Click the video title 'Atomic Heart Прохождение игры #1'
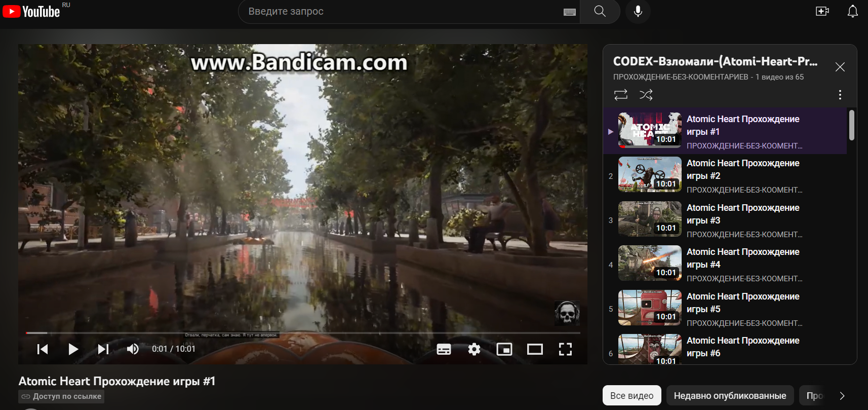 tap(117, 381)
